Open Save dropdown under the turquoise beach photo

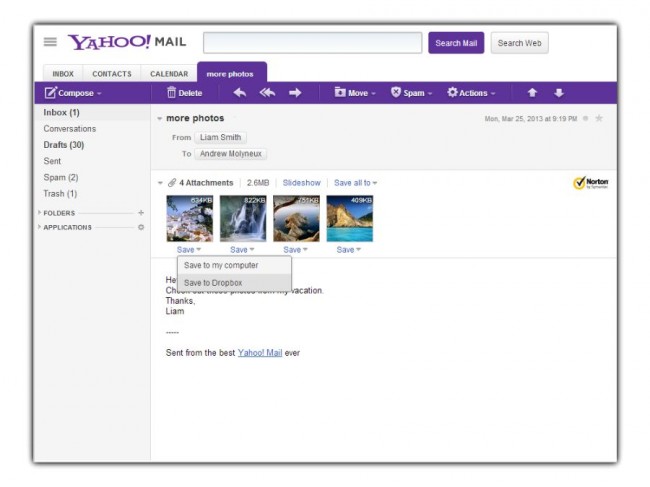pyautogui.click(x=349, y=250)
